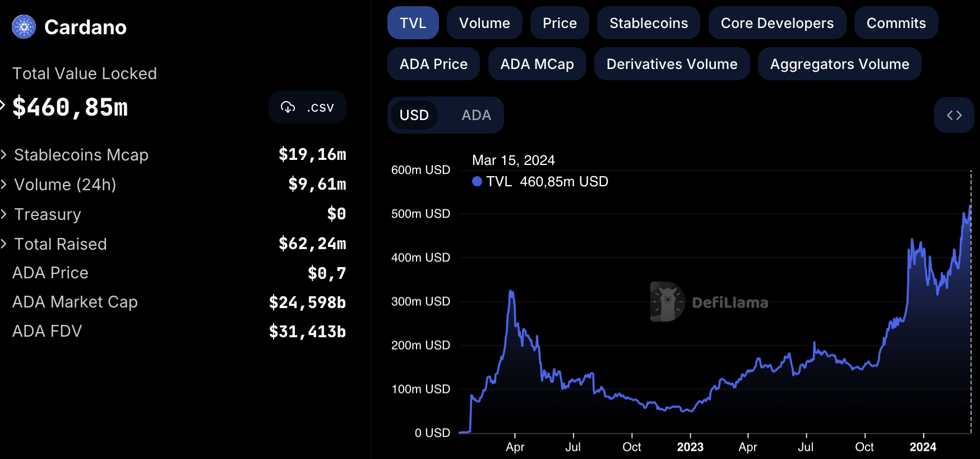Click the Cardano logo icon
This screenshot has height=459, width=980.
click(24, 27)
